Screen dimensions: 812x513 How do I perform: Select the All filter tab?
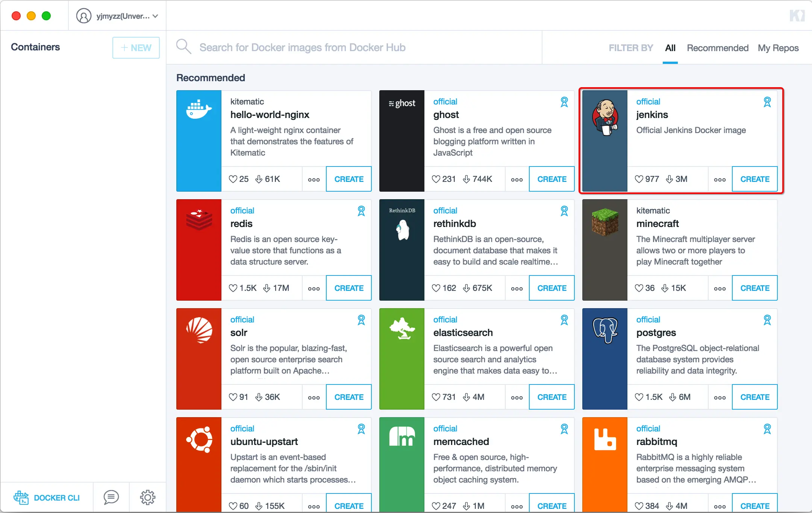(670, 48)
